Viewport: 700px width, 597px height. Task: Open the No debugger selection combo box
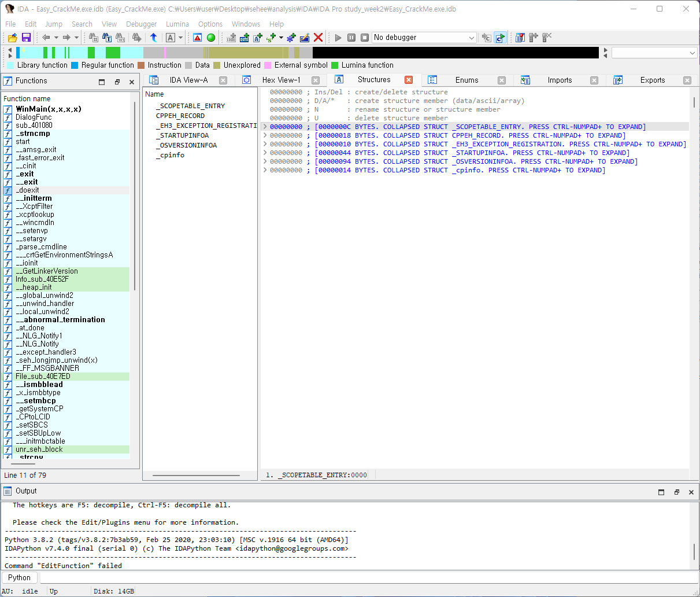pos(424,38)
